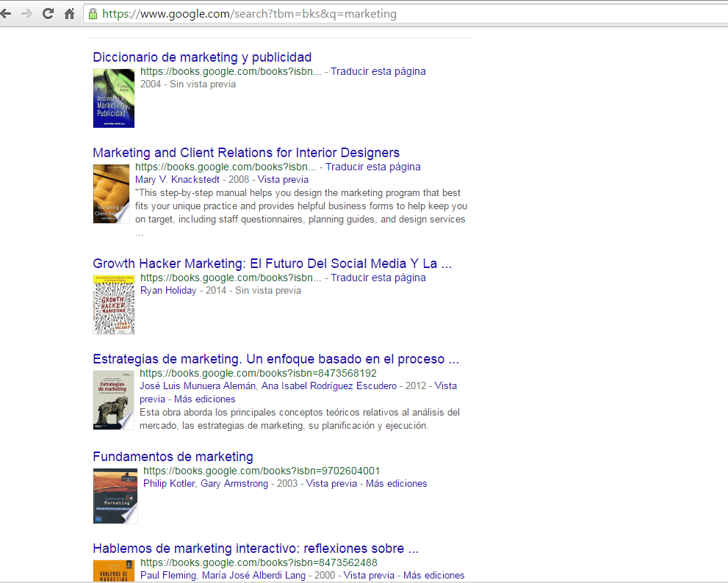Open Growth Hacker Marketing book cover
The height and width of the screenshot is (583, 728).
click(x=113, y=305)
